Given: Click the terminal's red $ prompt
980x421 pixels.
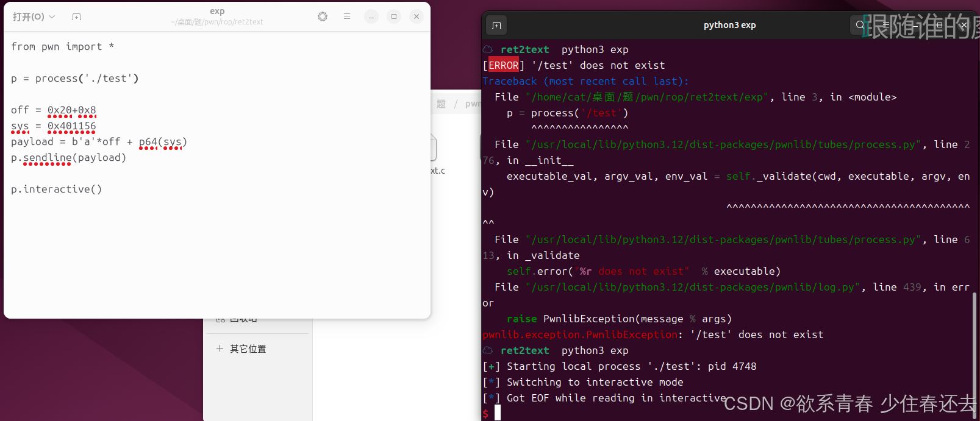Looking at the screenshot, I should [x=485, y=414].
